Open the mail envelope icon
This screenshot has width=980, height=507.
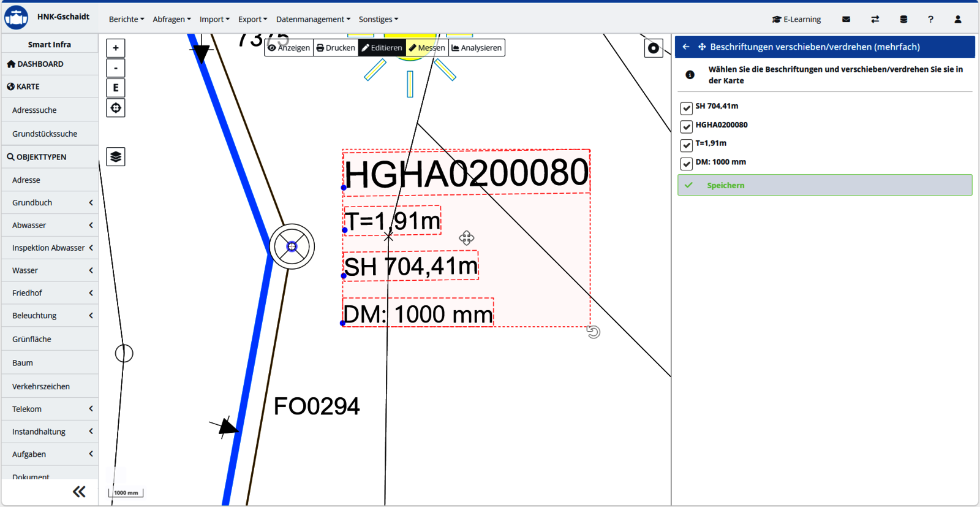pyautogui.click(x=846, y=20)
